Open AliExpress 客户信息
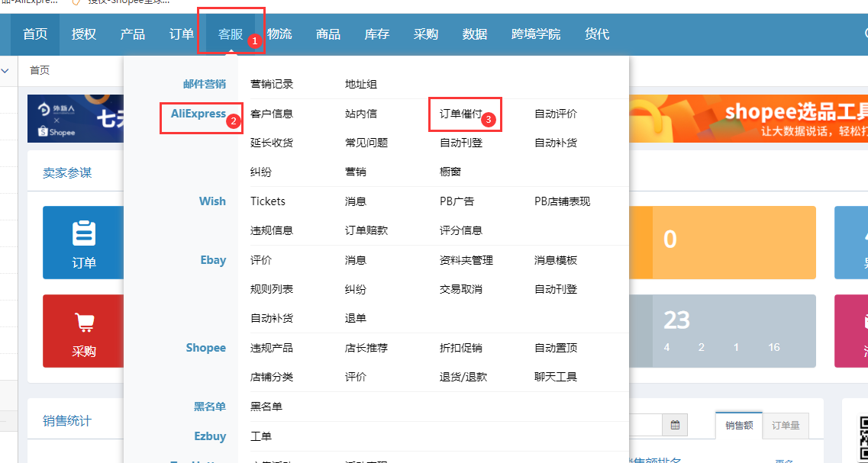 [271, 114]
